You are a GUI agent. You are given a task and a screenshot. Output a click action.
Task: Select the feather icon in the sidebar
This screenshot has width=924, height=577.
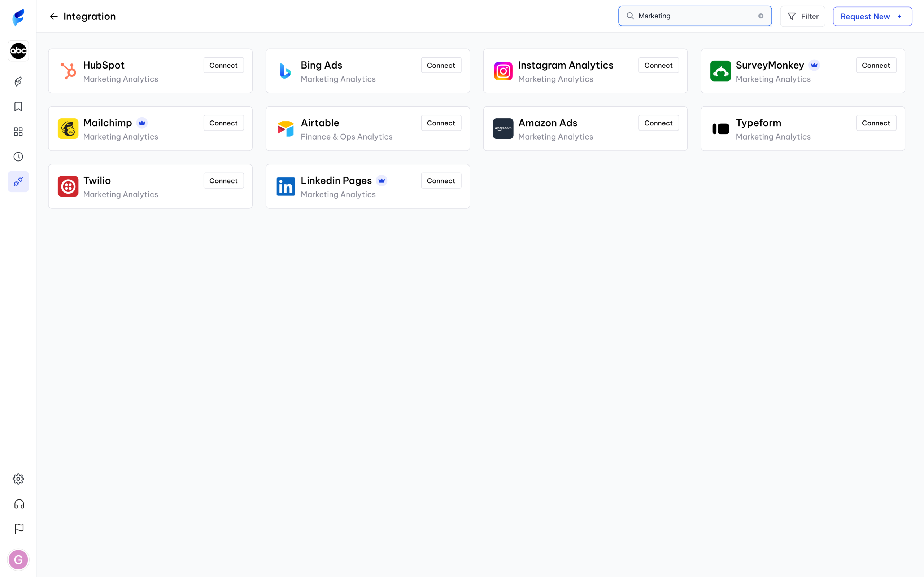click(x=18, y=82)
